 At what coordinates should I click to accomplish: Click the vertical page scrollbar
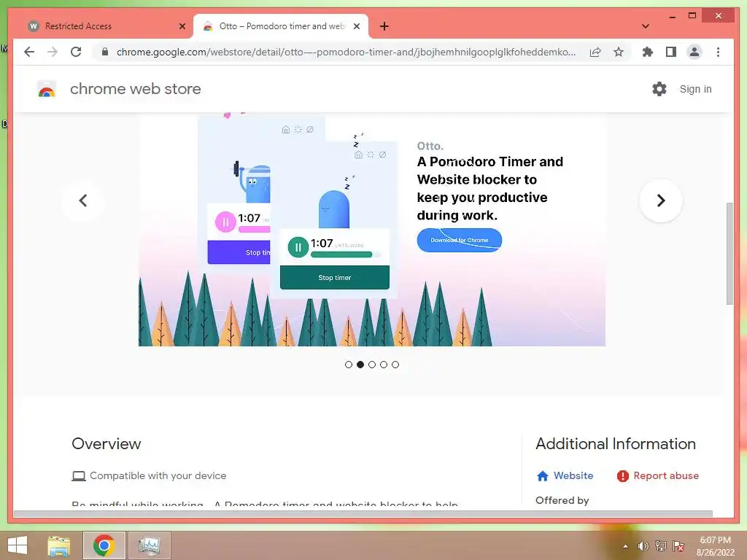729,253
